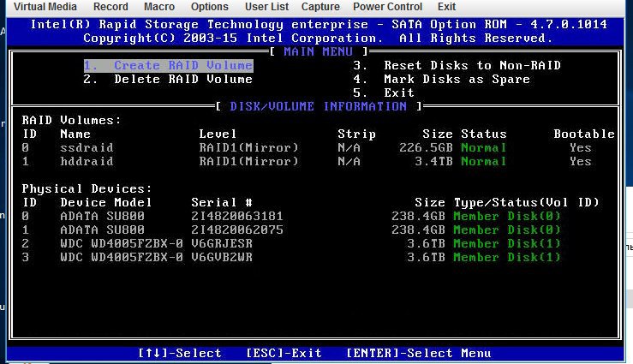
Task: Click ADATA SU800 model for device 0
Action: pos(102,217)
